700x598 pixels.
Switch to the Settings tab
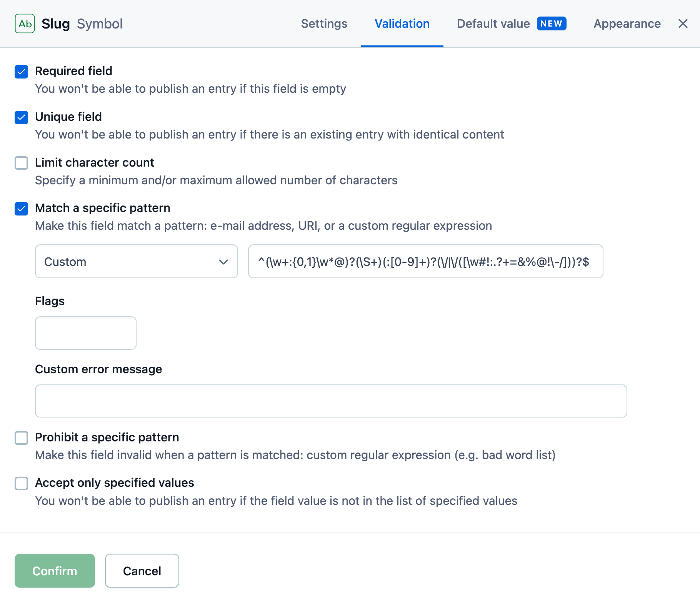(324, 24)
